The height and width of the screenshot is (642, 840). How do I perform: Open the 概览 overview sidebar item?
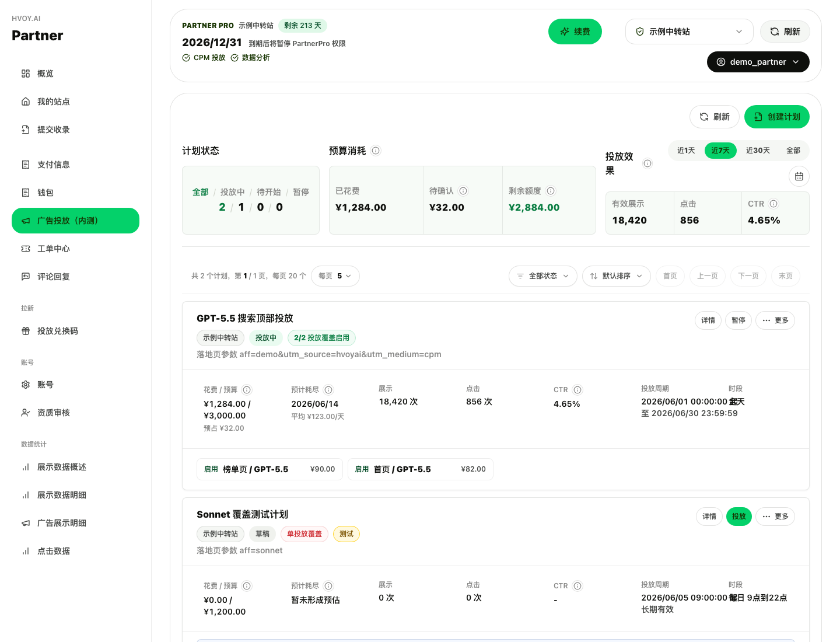tap(75, 74)
